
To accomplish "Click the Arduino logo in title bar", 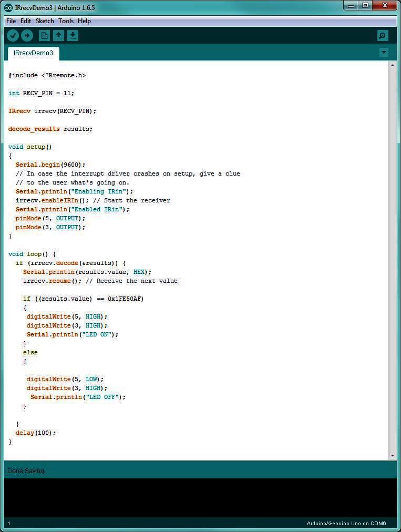I will (8, 7).
